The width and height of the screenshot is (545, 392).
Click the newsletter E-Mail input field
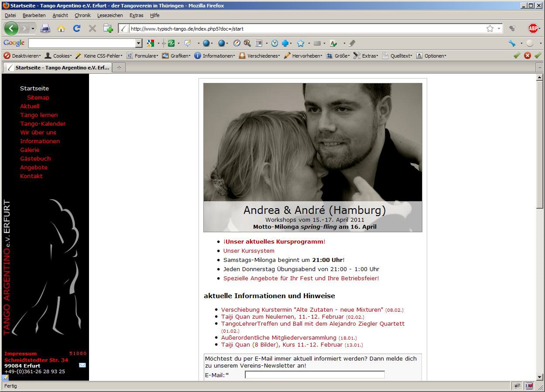pos(315,375)
